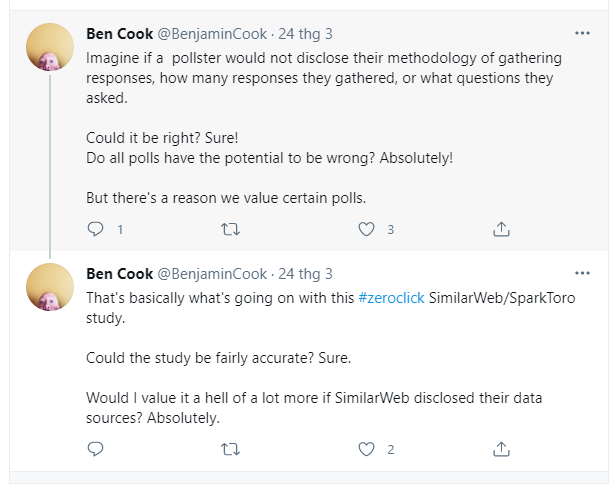Like the second tweet with 2 likes

pos(366,449)
